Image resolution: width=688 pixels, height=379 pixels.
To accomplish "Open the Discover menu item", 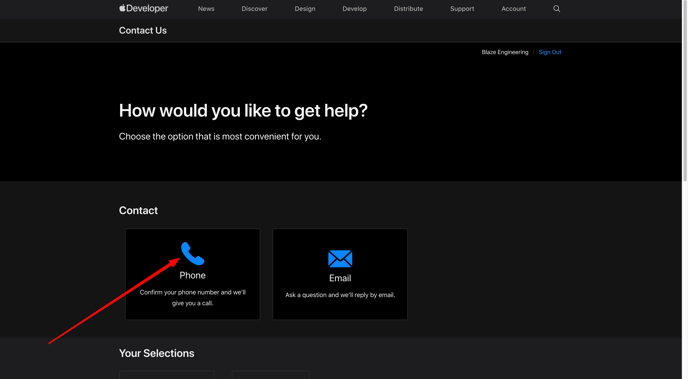I will pyautogui.click(x=254, y=9).
